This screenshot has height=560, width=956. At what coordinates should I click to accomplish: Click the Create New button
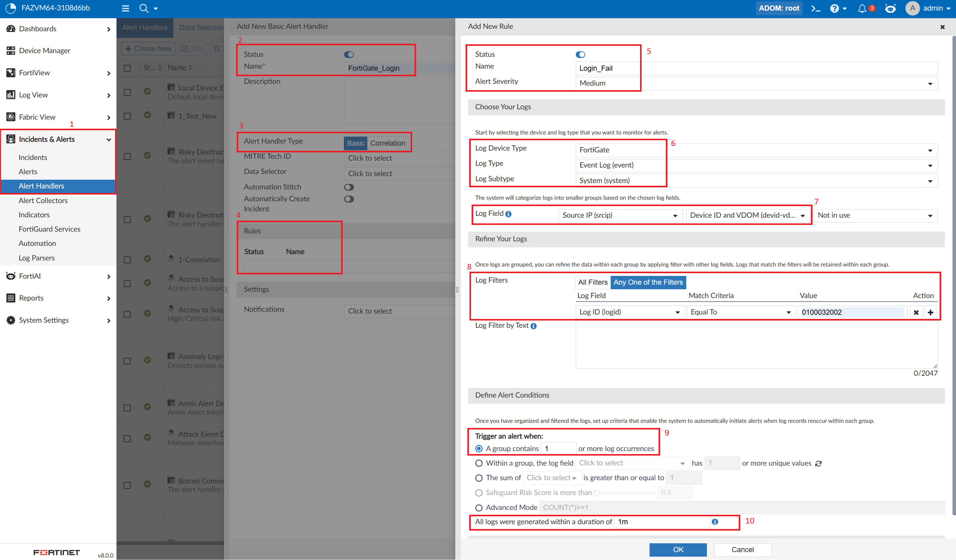pos(148,49)
